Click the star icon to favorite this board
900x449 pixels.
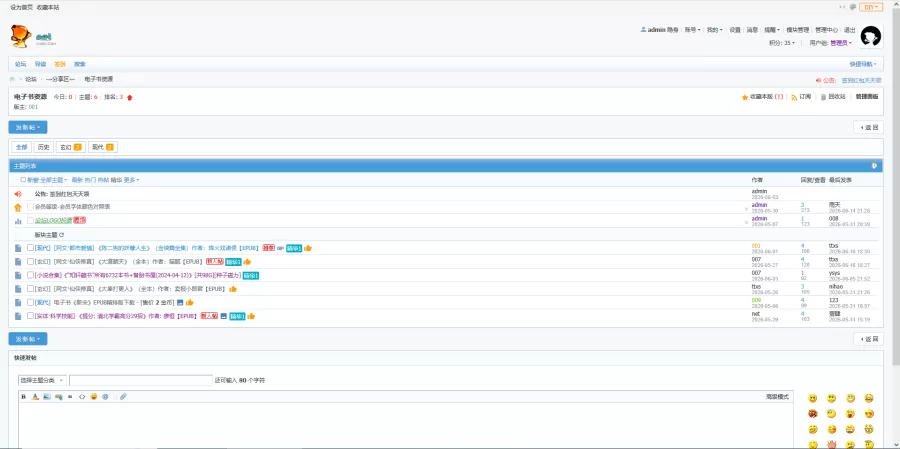[x=744, y=97]
